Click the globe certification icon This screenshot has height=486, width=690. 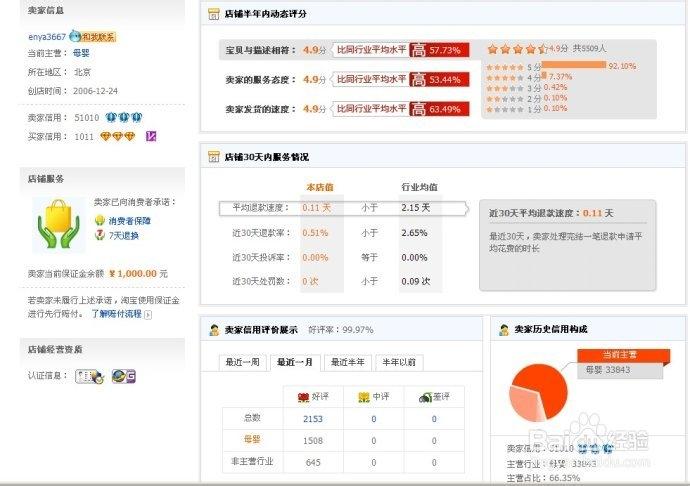[x=124, y=376]
